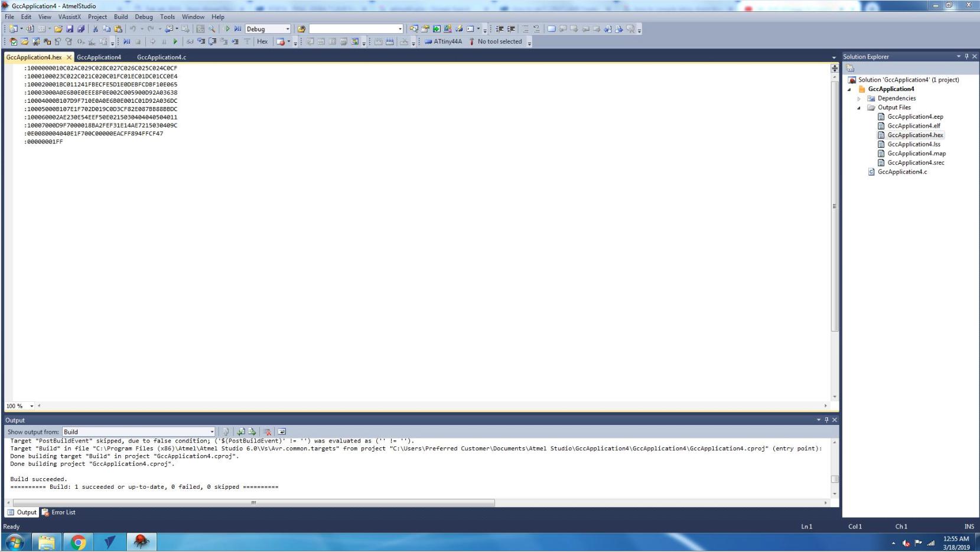Click the editor vertical scrollbar thumb

pos(835,206)
